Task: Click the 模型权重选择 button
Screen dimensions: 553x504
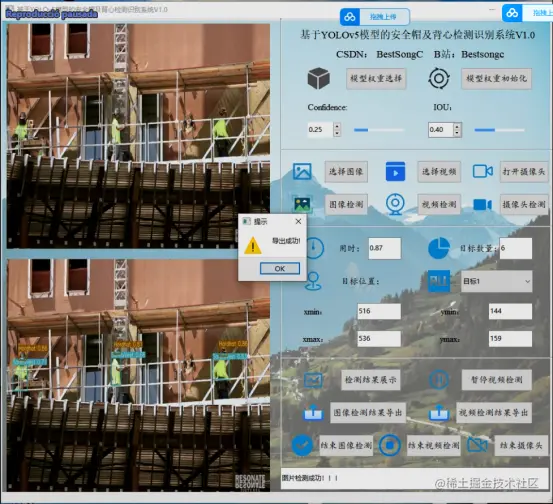Action: pos(376,78)
